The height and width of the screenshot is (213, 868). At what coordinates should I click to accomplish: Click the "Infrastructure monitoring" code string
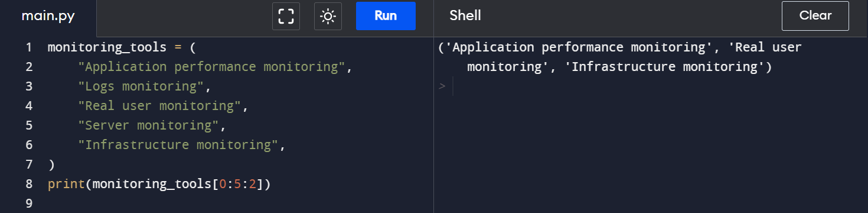178,145
